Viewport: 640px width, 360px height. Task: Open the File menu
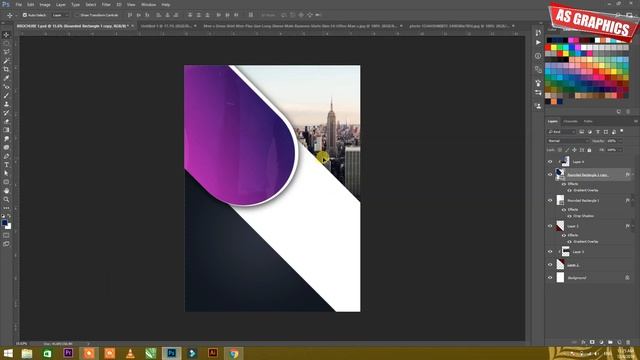coord(19,4)
